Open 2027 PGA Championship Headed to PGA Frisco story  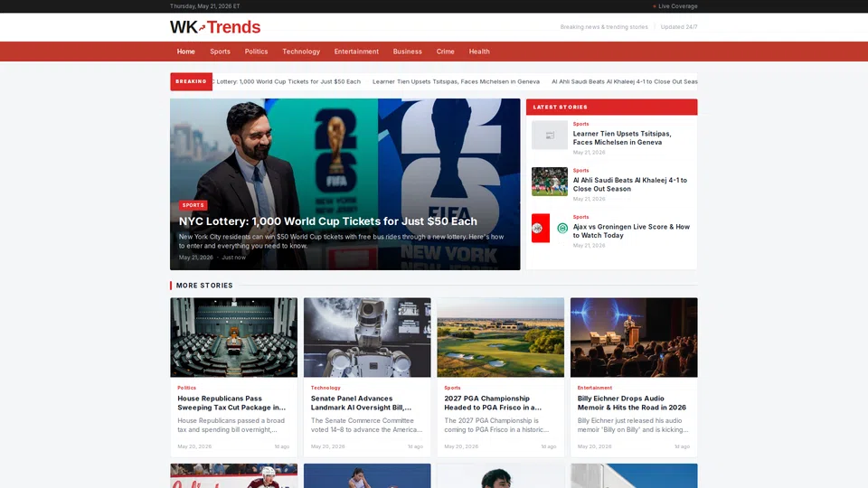coord(493,403)
